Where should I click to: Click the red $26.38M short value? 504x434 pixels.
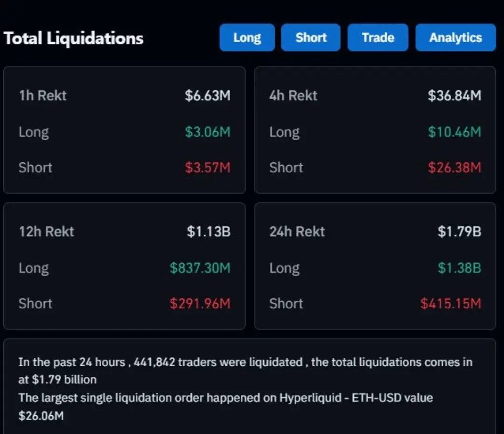pyautogui.click(x=454, y=167)
